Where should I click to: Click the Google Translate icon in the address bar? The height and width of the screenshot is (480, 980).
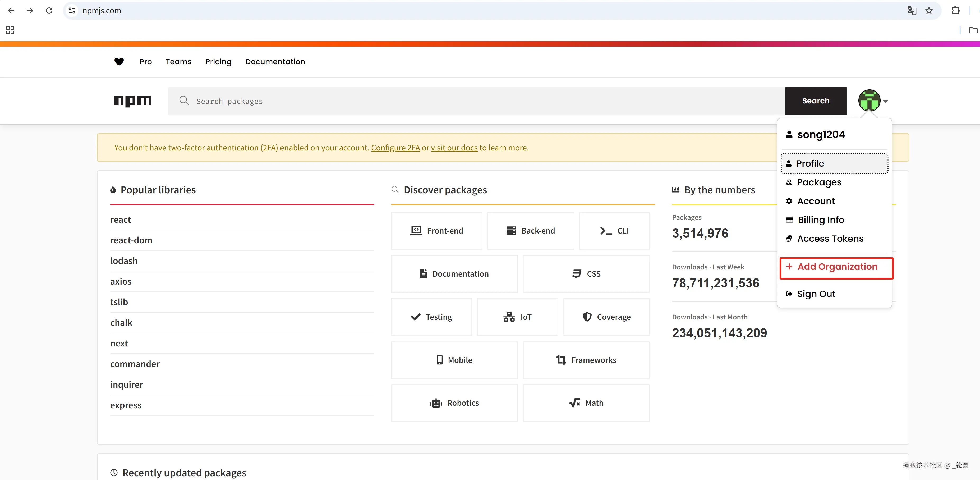pyautogui.click(x=912, y=11)
